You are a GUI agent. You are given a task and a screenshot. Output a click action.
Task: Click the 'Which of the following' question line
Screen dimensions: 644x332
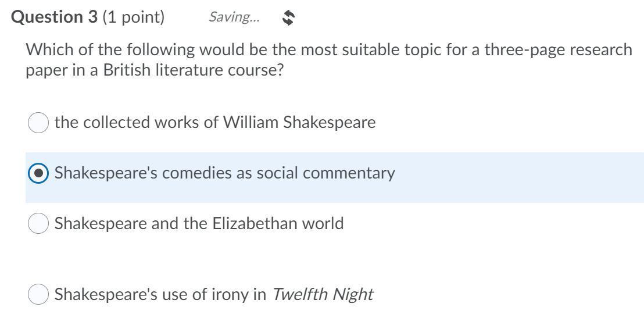point(174,50)
